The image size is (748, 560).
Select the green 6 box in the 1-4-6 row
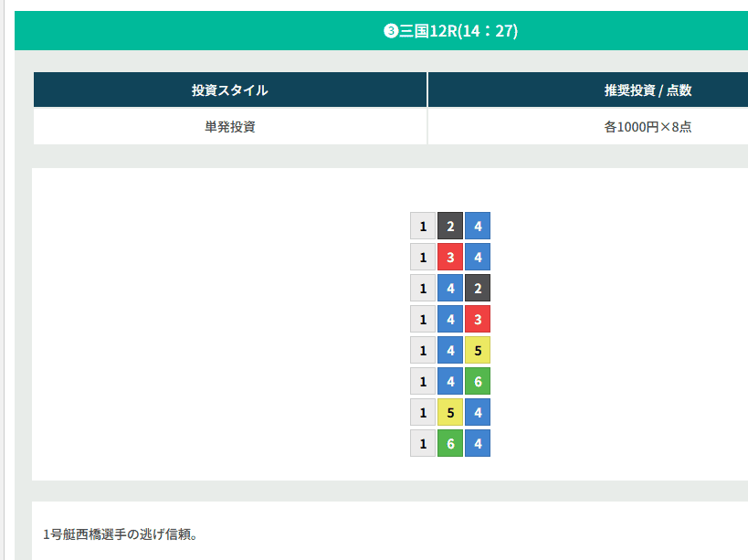pyautogui.click(x=478, y=381)
